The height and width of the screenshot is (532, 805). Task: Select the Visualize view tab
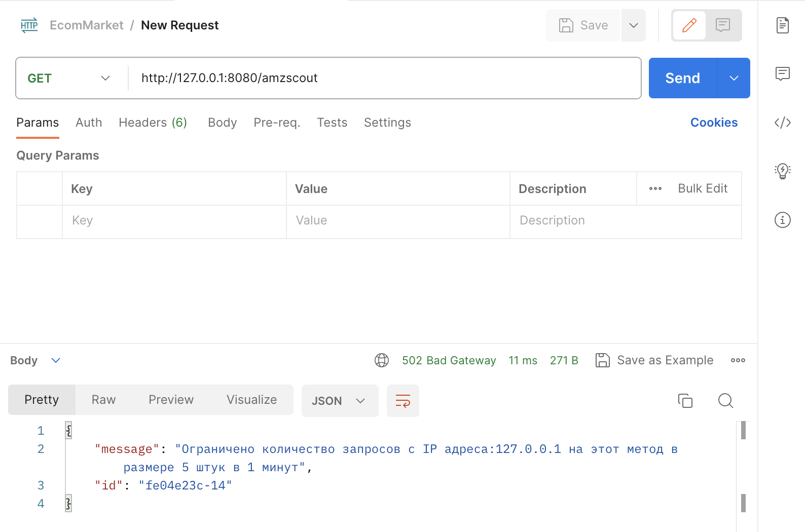point(251,400)
